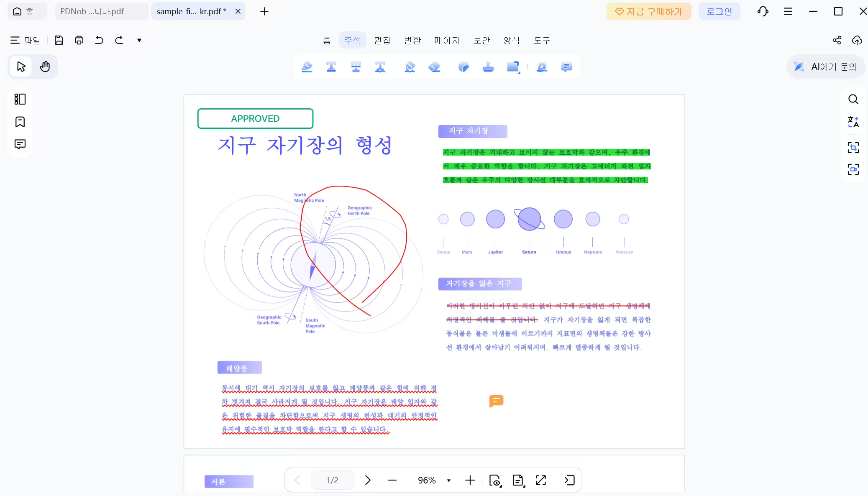Click the orange comment note on page
This screenshot has height=496, width=868.
pos(496,401)
